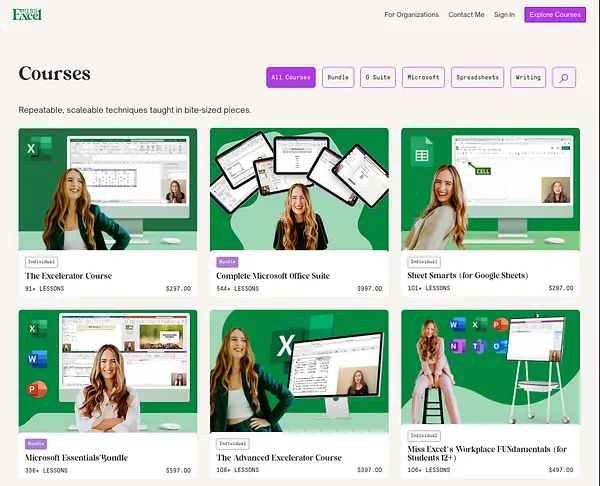This screenshot has width=600, height=486.
Task: Open the For Organizations page
Action: (411, 15)
